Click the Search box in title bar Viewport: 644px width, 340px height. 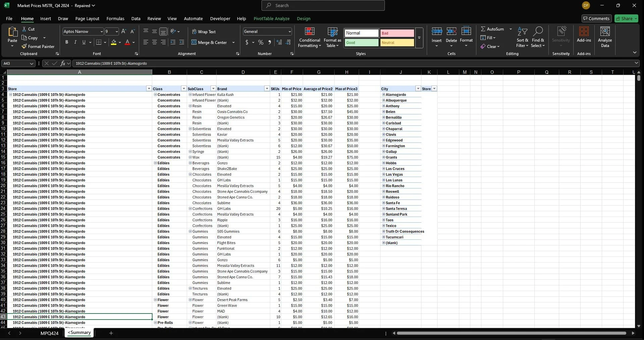(323, 5)
